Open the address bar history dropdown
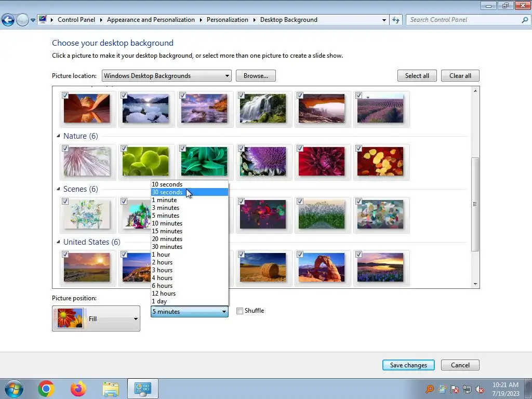 click(384, 20)
